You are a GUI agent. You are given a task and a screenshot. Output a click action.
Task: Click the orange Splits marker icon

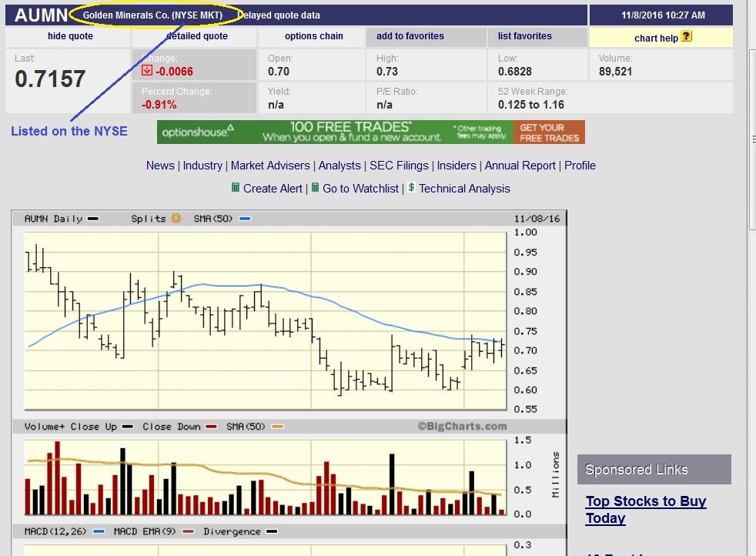click(176, 219)
